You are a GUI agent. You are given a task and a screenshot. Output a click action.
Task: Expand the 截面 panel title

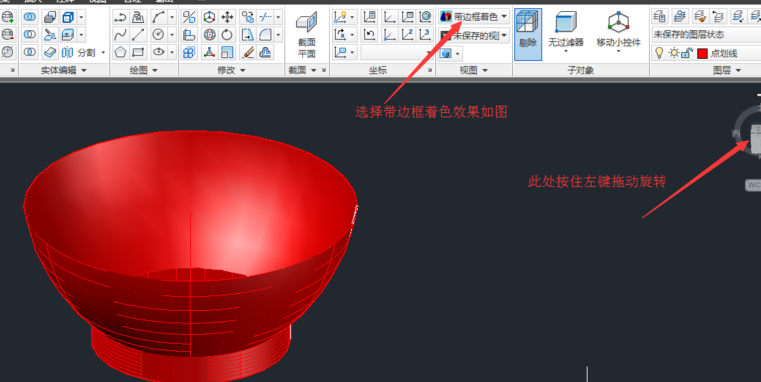click(x=302, y=70)
